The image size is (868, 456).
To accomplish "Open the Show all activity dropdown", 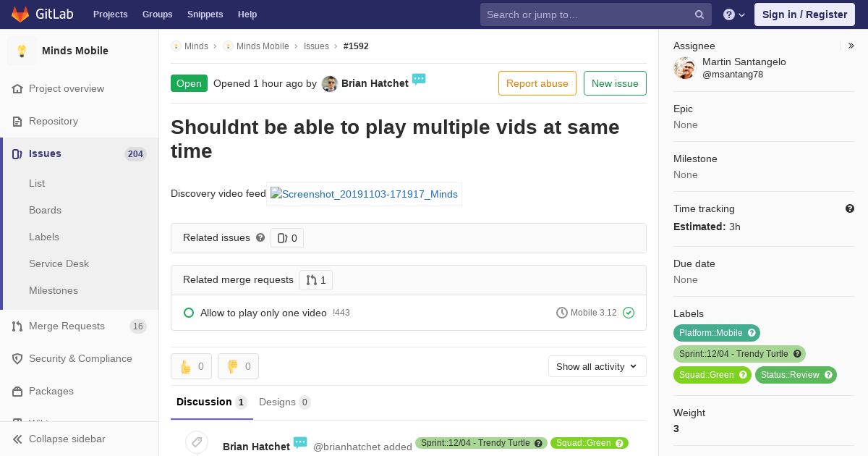I will [597, 366].
